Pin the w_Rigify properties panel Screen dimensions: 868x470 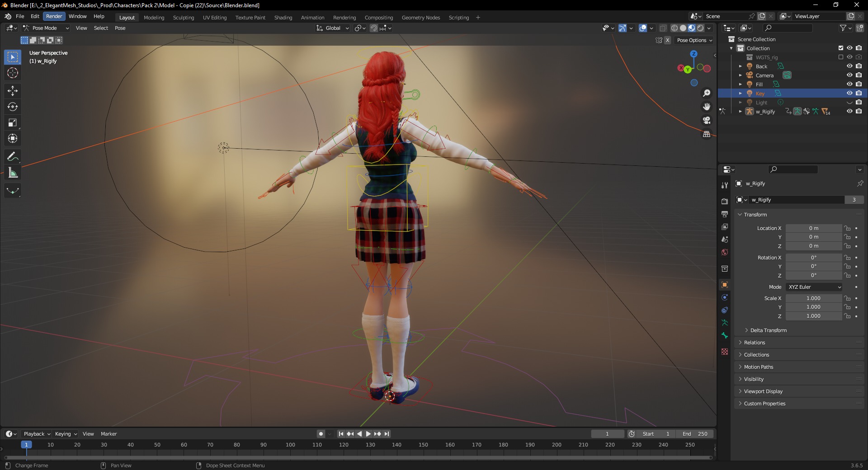860,183
